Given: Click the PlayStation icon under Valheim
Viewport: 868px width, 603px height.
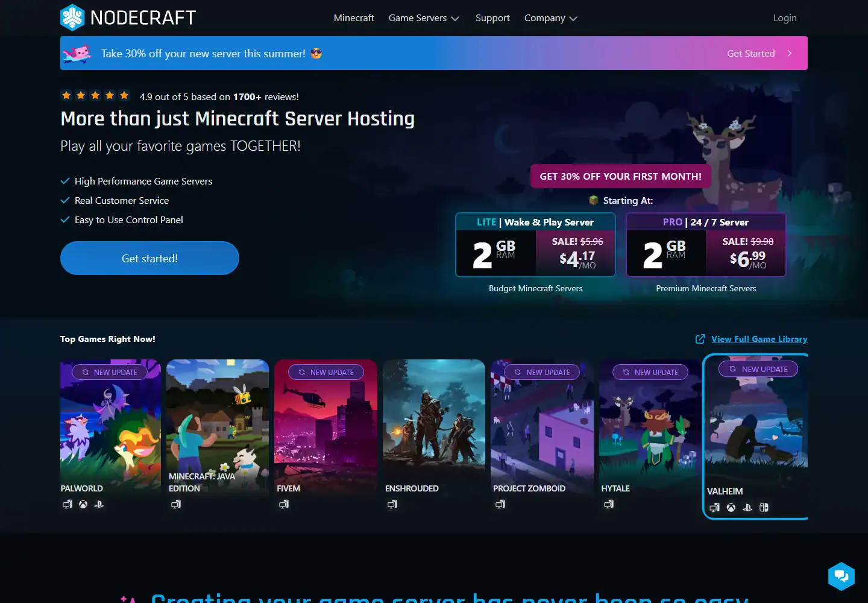Looking at the screenshot, I should click(747, 508).
